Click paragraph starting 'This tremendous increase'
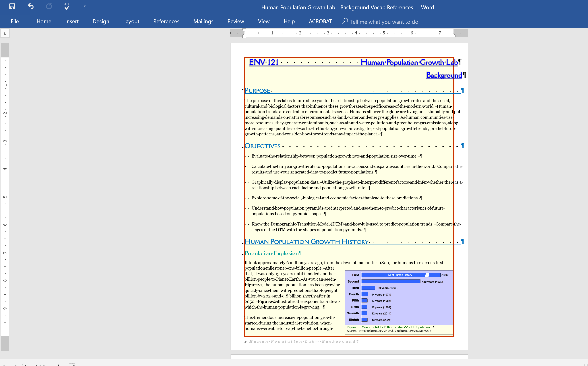 [x=290, y=323]
